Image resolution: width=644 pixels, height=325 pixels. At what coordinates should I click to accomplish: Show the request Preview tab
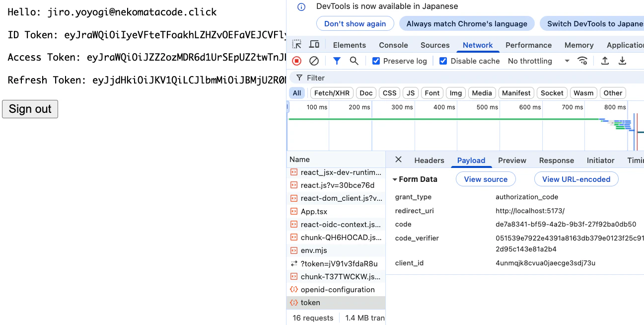pos(512,160)
